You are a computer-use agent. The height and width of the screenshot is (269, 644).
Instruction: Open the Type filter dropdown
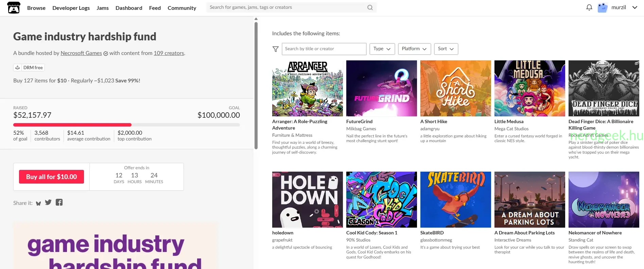point(382,49)
